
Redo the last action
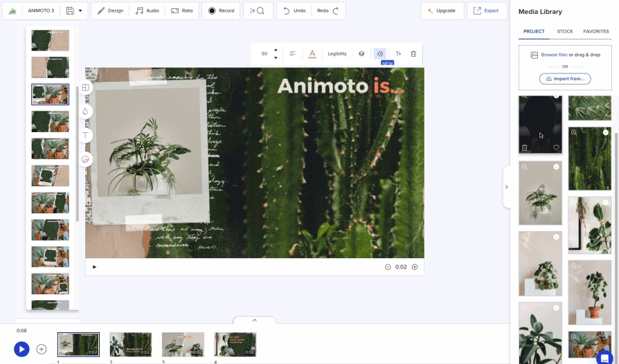pos(328,10)
